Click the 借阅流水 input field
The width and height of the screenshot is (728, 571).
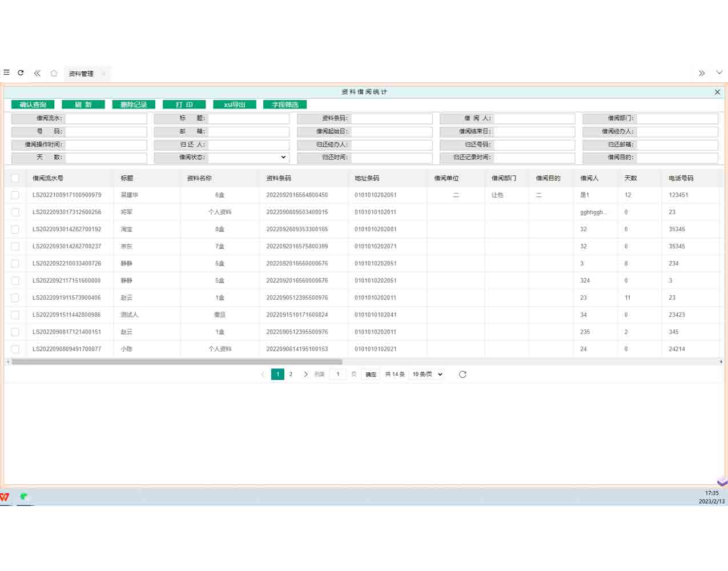click(x=106, y=119)
